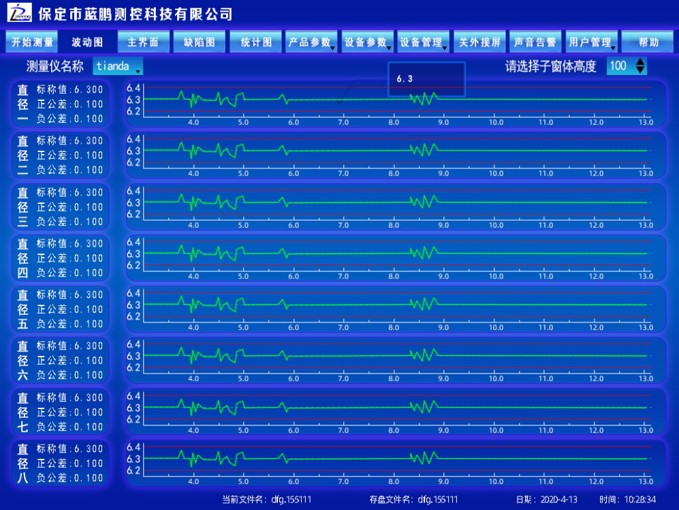Click the 直径八 waveform chart

395,459
